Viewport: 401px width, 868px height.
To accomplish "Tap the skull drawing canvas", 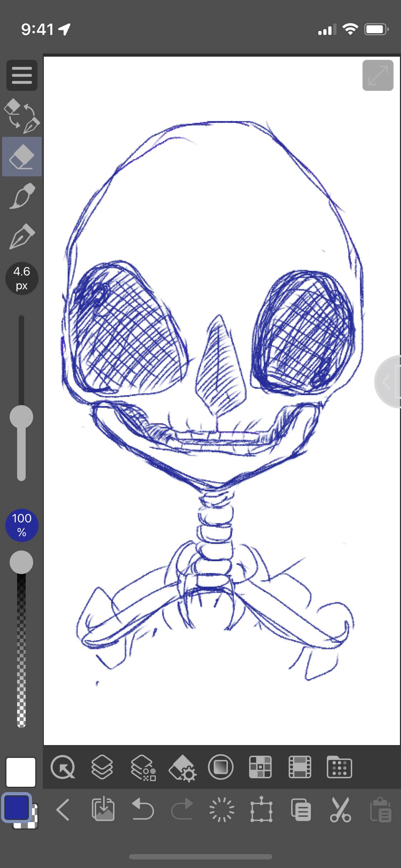I will point(221,400).
